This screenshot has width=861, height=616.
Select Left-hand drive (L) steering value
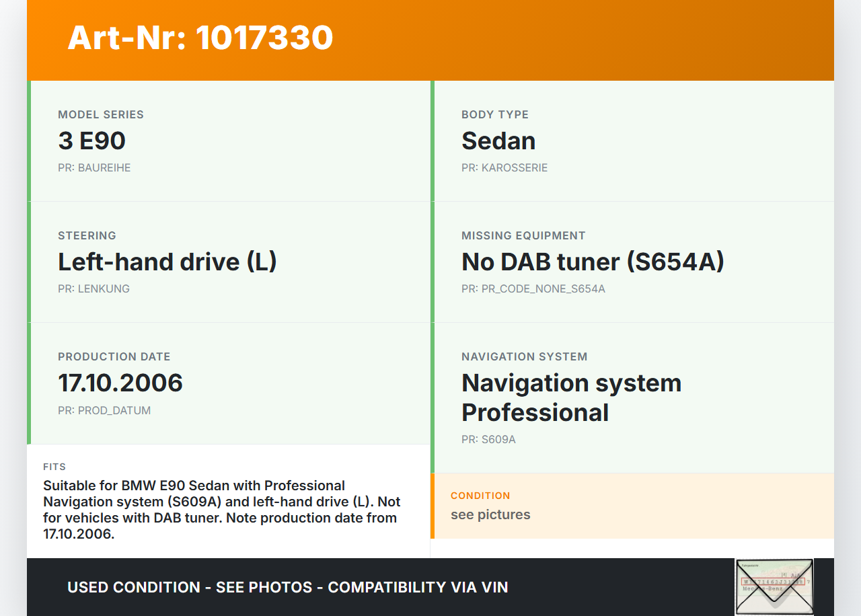(x=167, y=262)
